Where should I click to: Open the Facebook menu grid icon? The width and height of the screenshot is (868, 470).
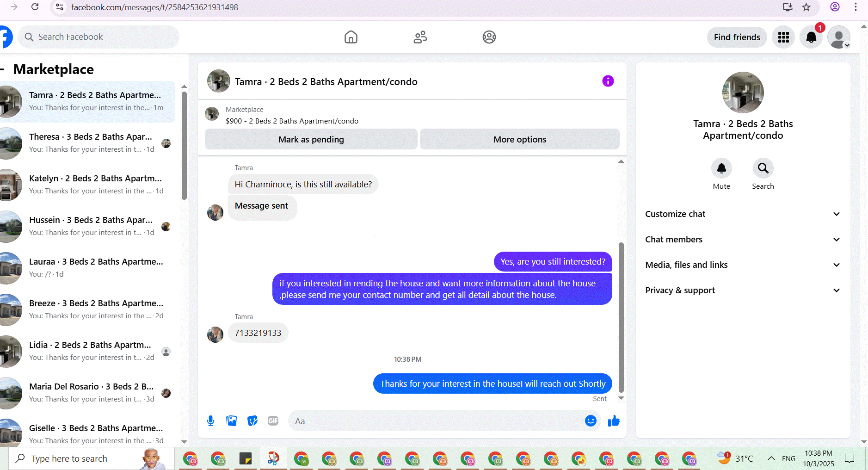click(x=783, y=37)
